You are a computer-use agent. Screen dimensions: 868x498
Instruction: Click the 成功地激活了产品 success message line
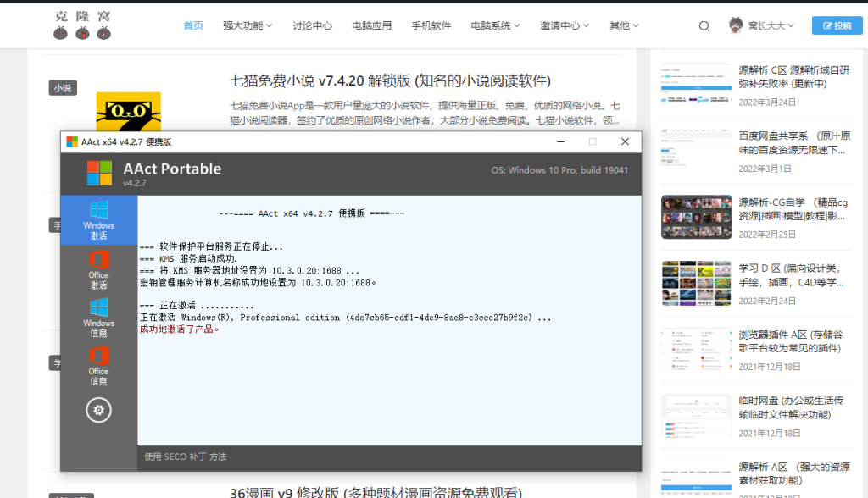pyautogui.click(x=180, y=329)
